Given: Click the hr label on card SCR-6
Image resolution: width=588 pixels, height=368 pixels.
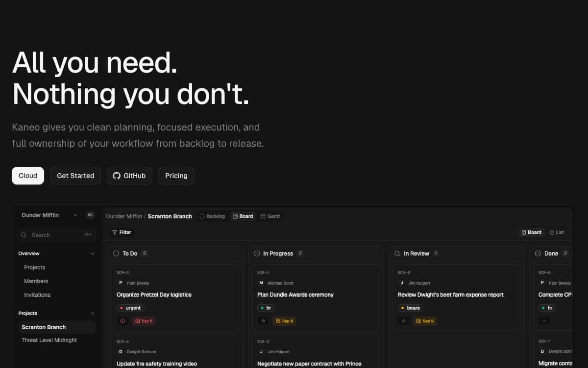Looking at the screenshot, I should (x=547, y=308).
